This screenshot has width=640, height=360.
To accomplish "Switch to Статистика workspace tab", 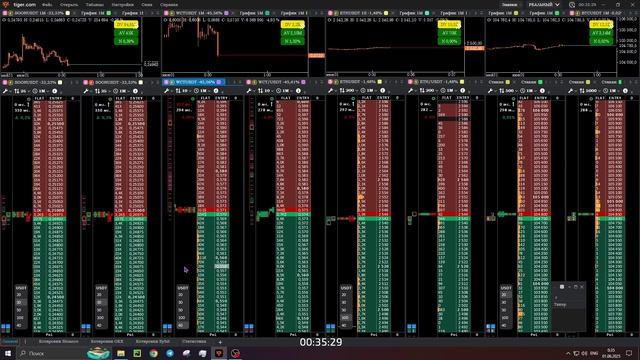I will 194,342.
